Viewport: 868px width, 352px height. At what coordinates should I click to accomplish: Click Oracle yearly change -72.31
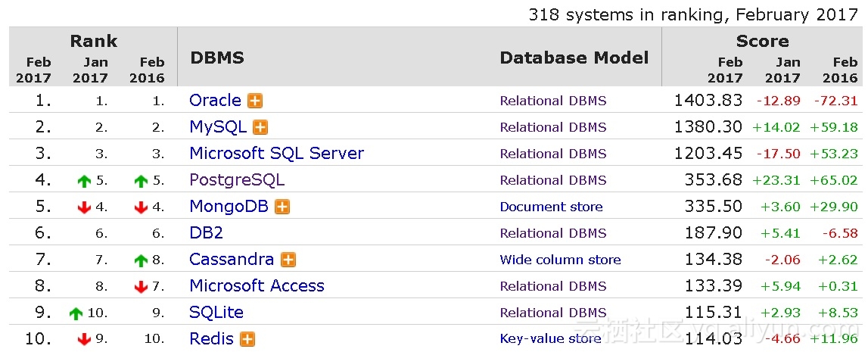point(835,101)
